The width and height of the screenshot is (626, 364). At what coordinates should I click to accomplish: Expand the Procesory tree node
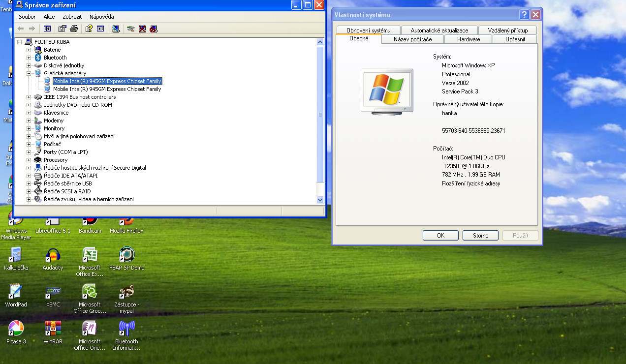point(29,160)
